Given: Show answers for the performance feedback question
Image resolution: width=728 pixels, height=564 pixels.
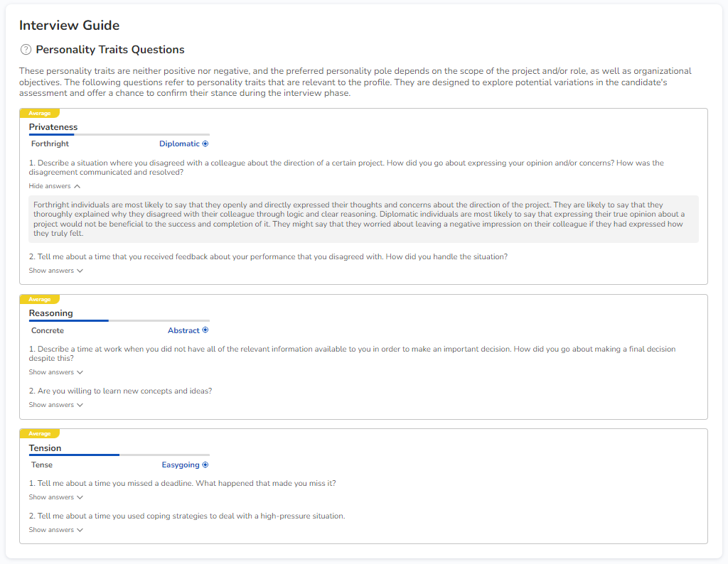Looking at the screenshot, I should [x=55, y=271].
